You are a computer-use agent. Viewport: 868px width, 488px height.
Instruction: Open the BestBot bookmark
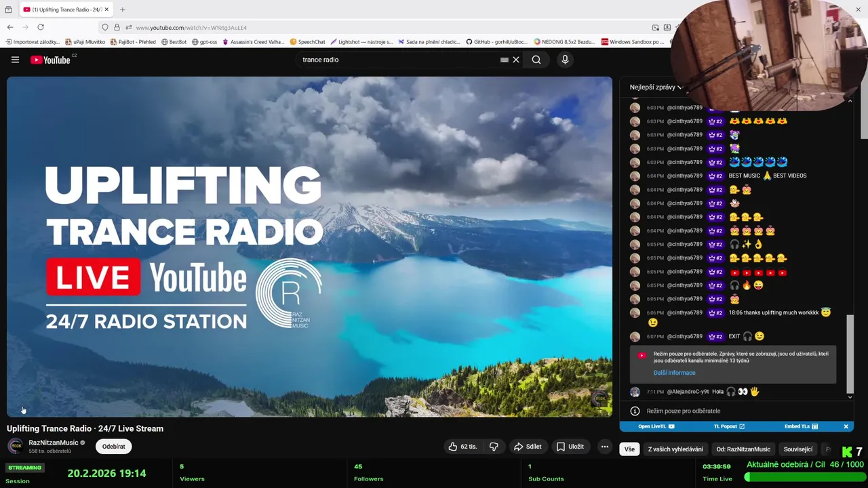coord(174,42)
